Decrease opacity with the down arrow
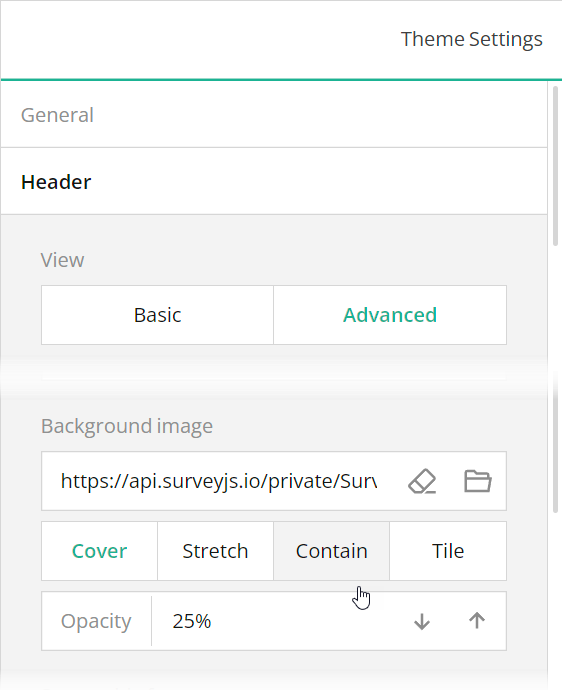 coord(422,621)
